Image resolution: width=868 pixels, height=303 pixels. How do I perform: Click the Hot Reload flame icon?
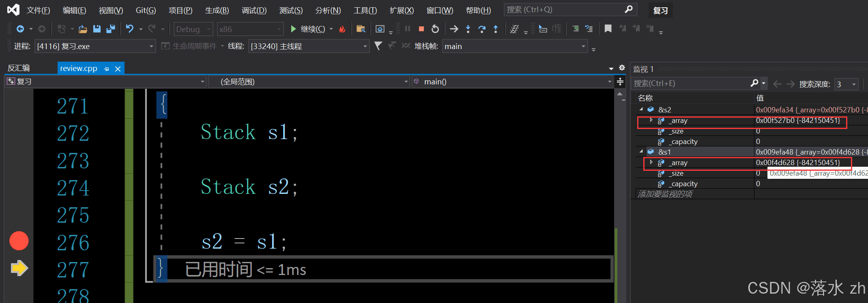coord(342,29)
